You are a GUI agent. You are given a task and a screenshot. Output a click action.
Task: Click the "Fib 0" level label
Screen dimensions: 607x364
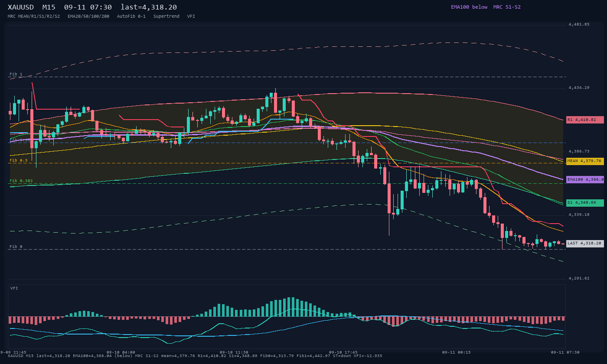[16, 247]
